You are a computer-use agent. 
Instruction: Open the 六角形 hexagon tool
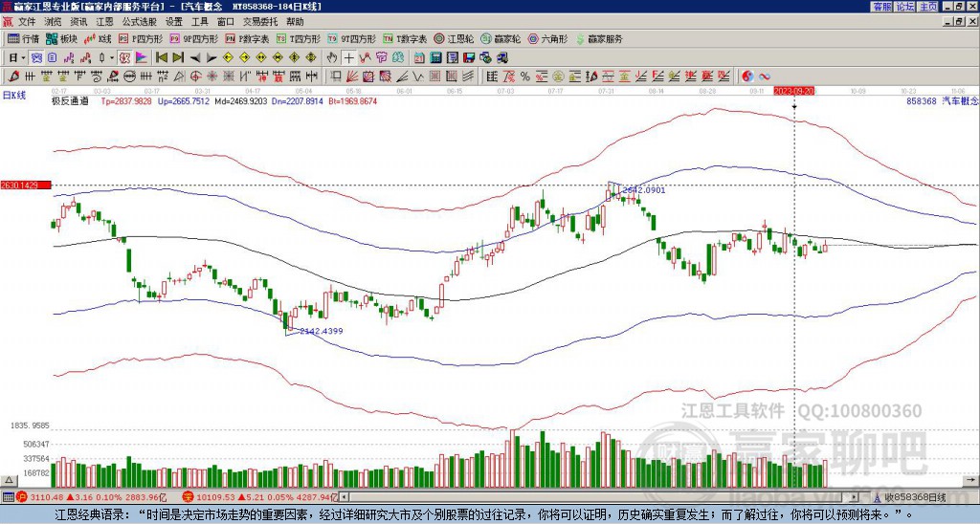548,38
